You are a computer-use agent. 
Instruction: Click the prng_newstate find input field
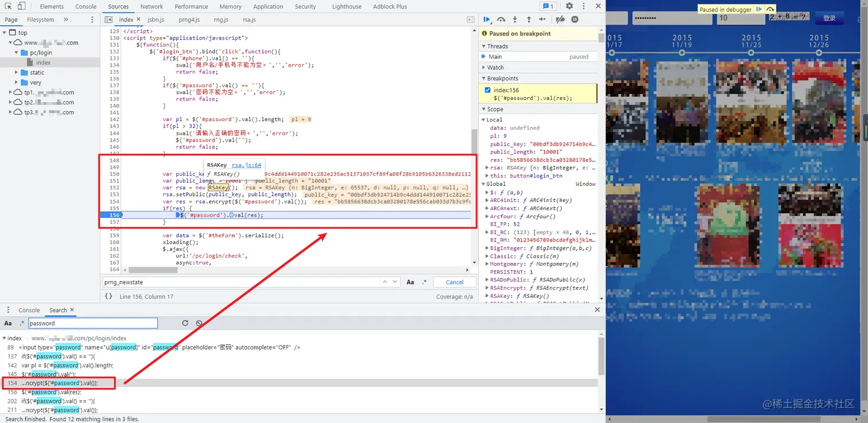242,282
